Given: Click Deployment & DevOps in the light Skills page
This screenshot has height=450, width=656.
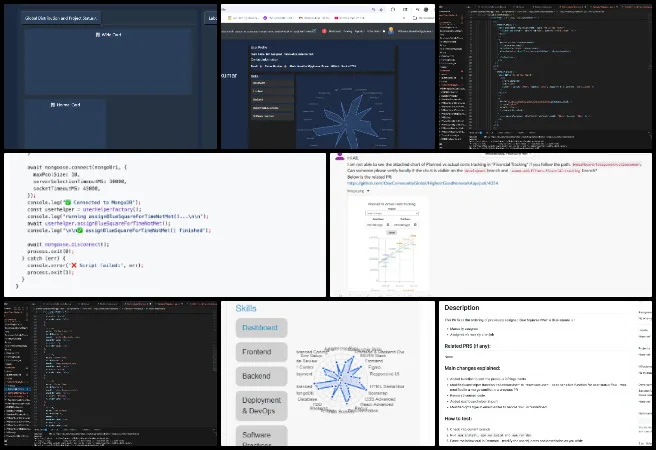Looking at the screenshot, I should 261,406.
